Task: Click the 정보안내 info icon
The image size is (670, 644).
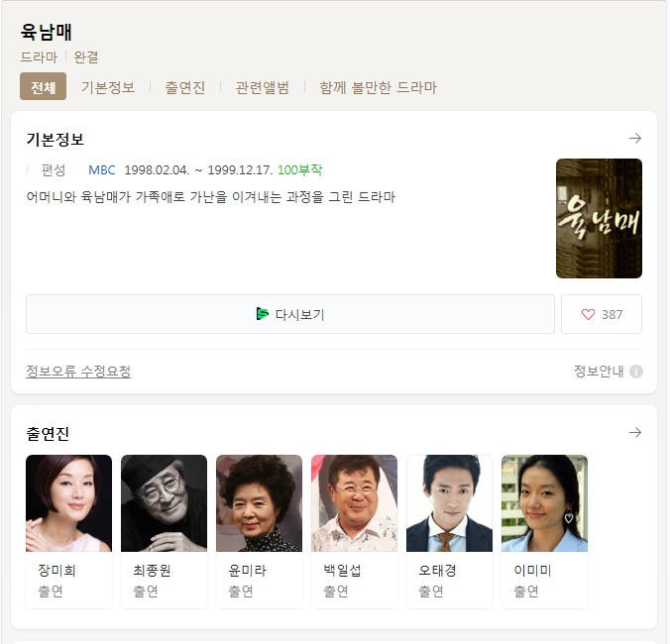Action: coord(636,372)
